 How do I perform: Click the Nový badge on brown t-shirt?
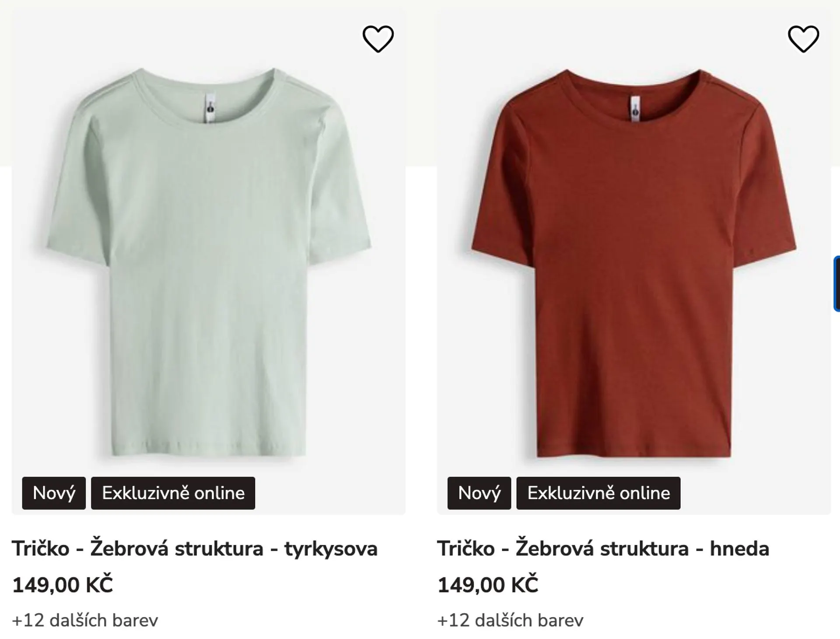coord(479,493)
